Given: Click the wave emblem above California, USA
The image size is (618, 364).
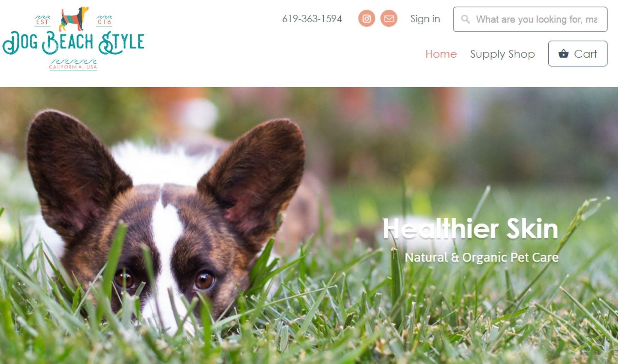Looking at the screenshot, I should [73, 61].
